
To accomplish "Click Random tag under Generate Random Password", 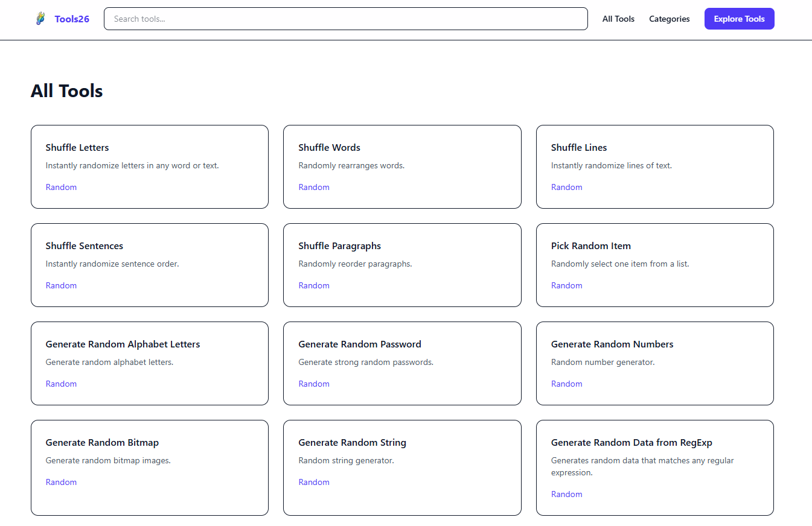I will tap(314, 384).
